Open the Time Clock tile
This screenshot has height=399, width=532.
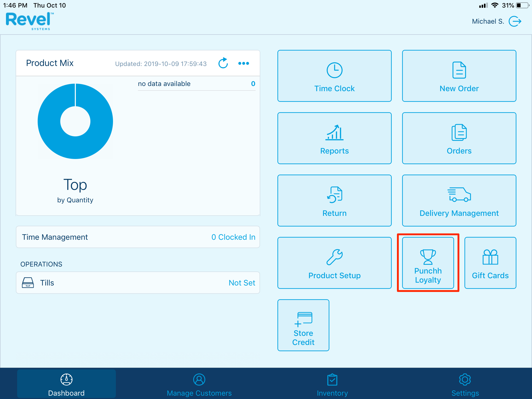point(334,76)
